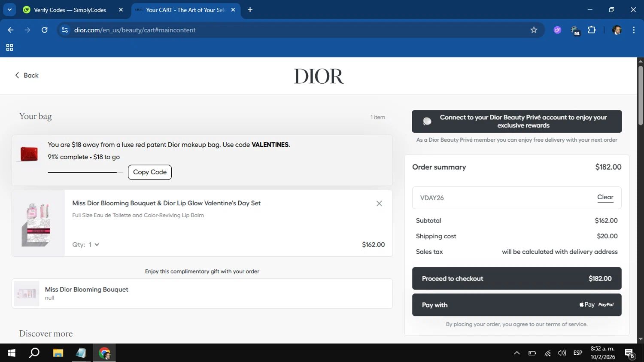Remove Miss Dior set from bag
Viewport: 644px width, 362px height.
379,204
